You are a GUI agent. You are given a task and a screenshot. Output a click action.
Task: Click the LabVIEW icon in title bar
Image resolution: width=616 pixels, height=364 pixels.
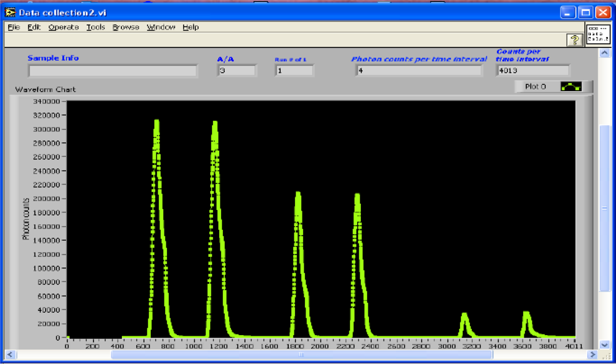[10, 12]
